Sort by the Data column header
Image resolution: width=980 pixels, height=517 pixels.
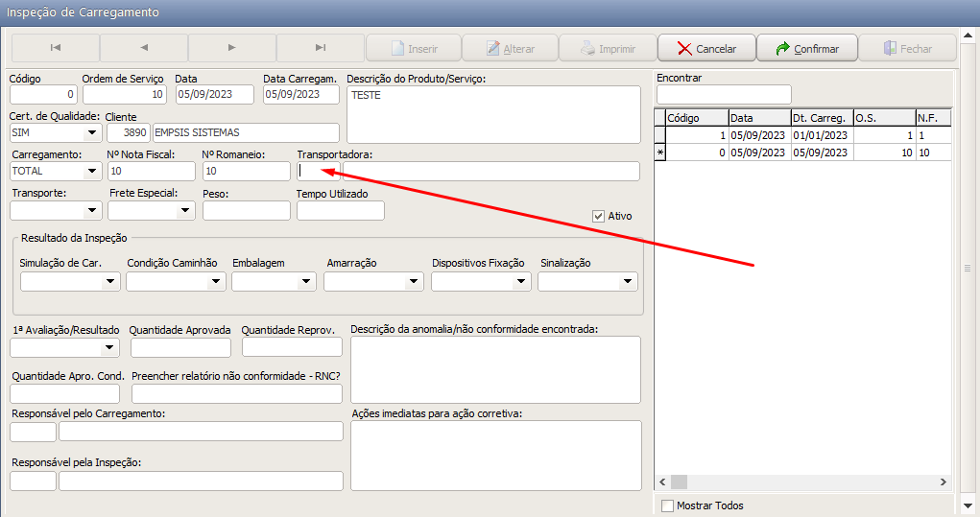click(759, 118)
